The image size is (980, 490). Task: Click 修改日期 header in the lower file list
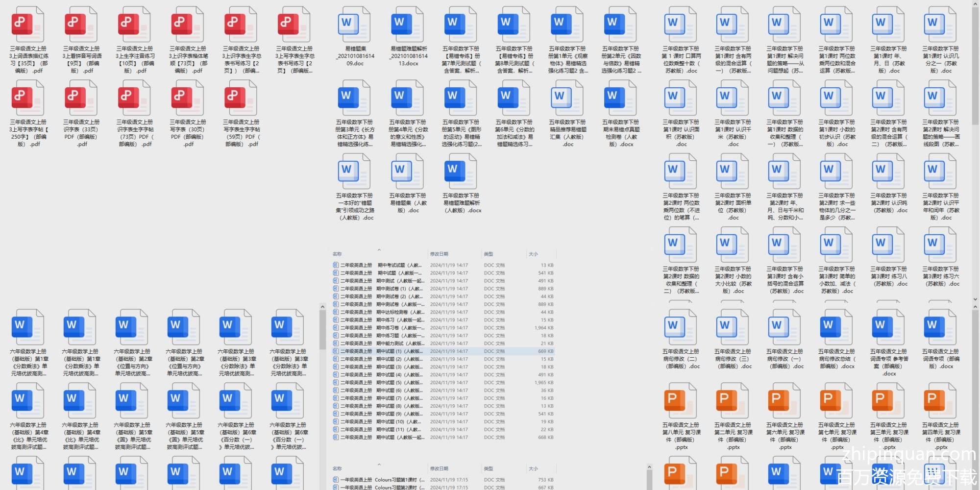(x=439, y=469)
